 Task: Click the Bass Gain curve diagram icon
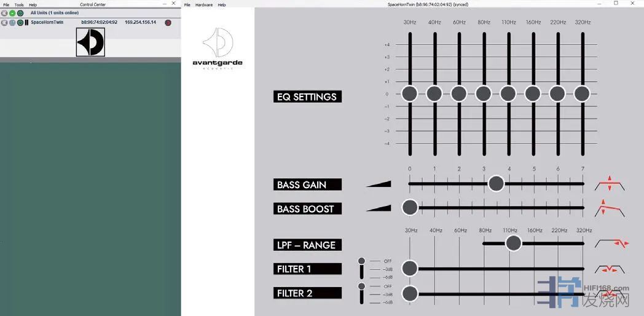point(610,184)
